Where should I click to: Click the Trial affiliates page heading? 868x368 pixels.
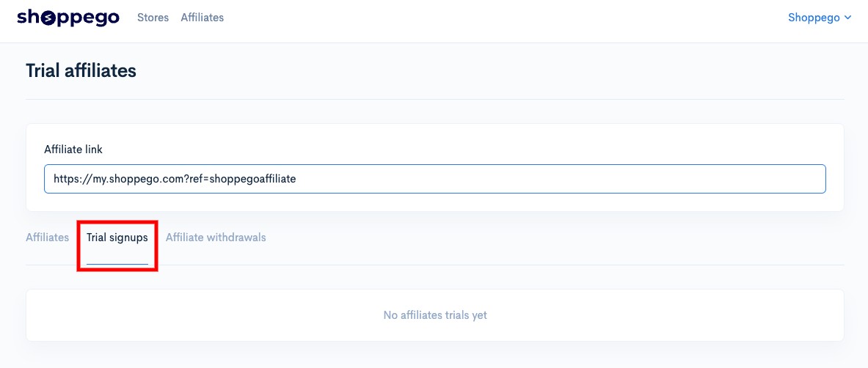pos(81,71)
